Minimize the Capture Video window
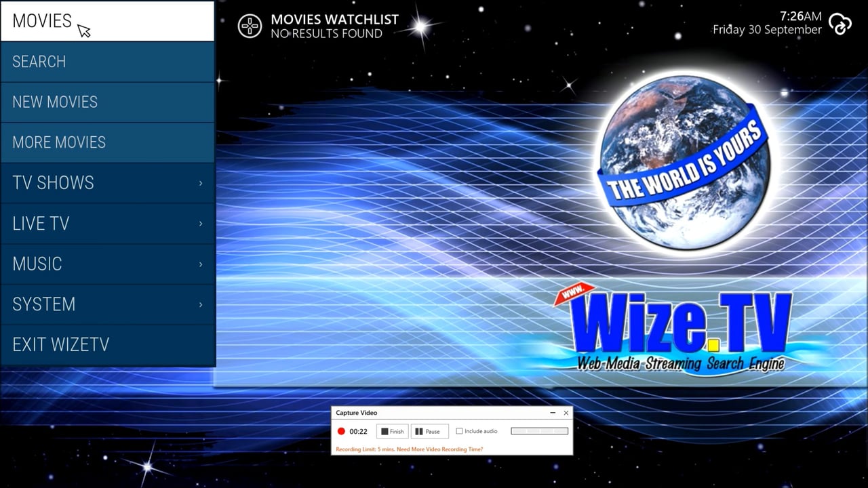This screenshot has width=868, height=488. point(552,413)
